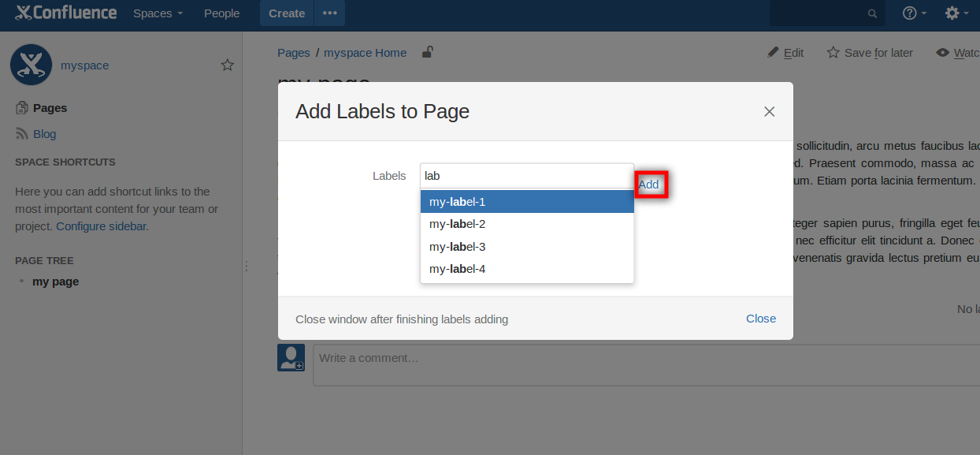This screenshot has width=980, height=455.
Task: Click the page restrictions unlock icon
Action: pyautogui.click(x=427, y=53)
